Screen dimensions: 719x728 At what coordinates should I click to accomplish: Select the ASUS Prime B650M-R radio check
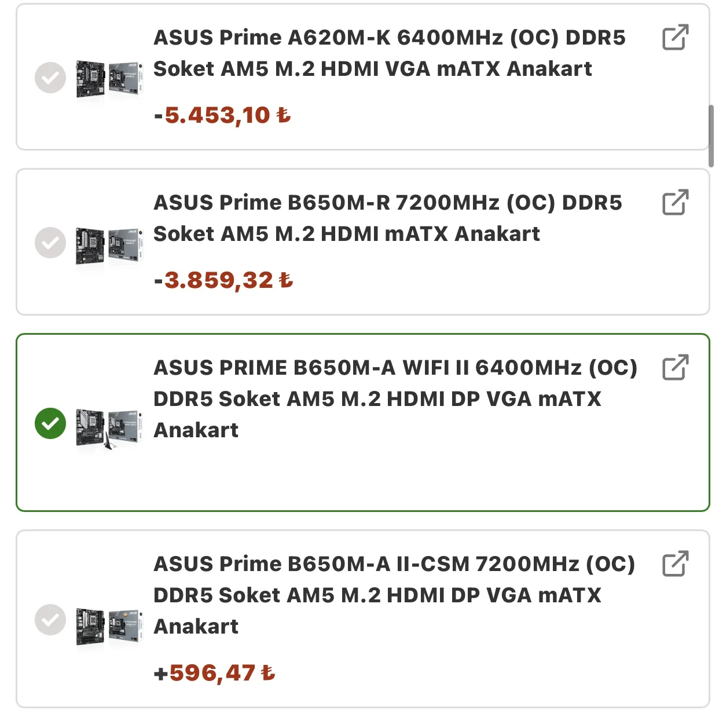(x=50, y=243)
